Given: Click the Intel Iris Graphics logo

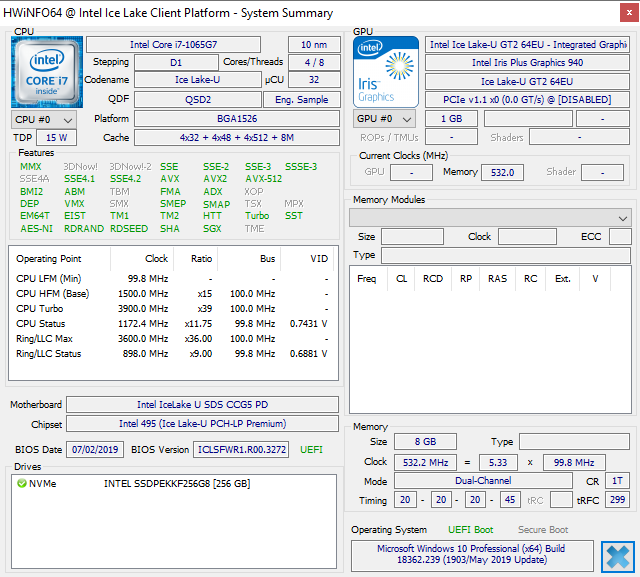Looking at the screenshot, I should pyautogui.click(x=386, y=72).
